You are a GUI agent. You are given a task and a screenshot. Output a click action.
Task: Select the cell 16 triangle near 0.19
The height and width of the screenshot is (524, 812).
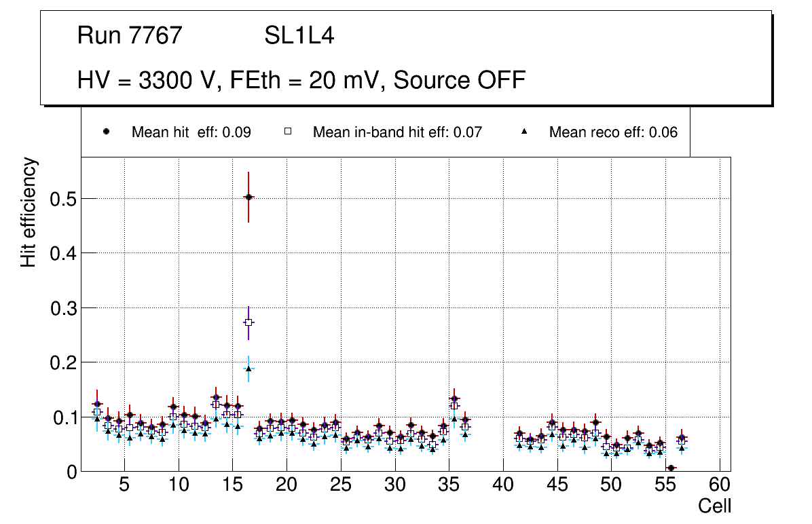(248, 369)
